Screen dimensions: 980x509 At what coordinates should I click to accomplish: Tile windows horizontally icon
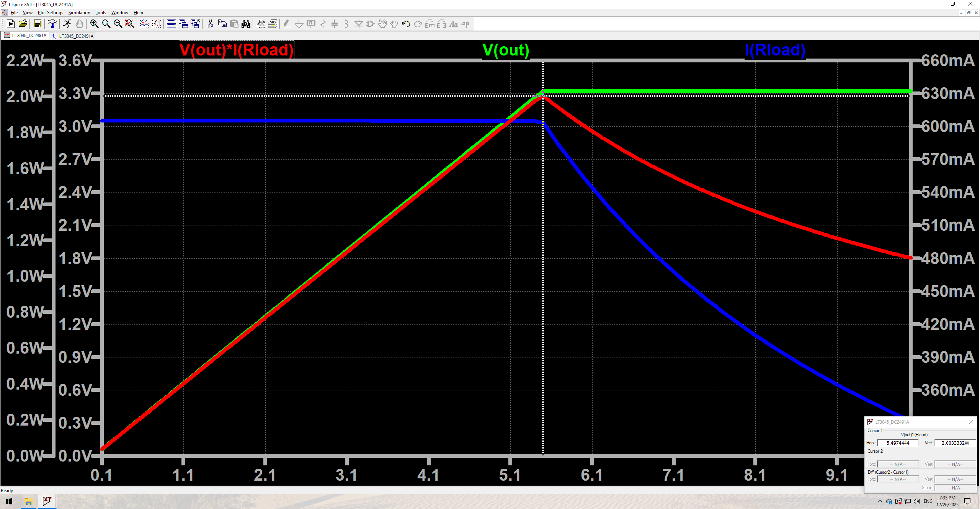(171, 24)
